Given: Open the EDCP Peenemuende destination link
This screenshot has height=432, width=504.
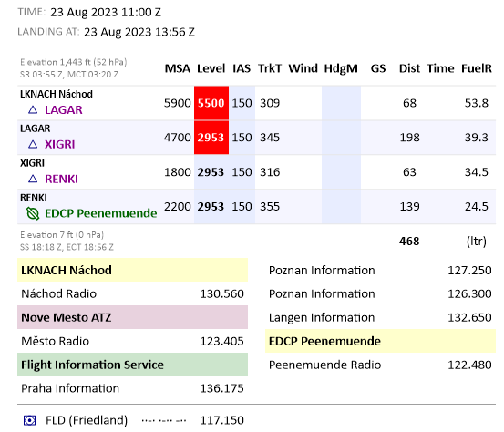Looking at the screenshot, I should (x=101, y=213).
